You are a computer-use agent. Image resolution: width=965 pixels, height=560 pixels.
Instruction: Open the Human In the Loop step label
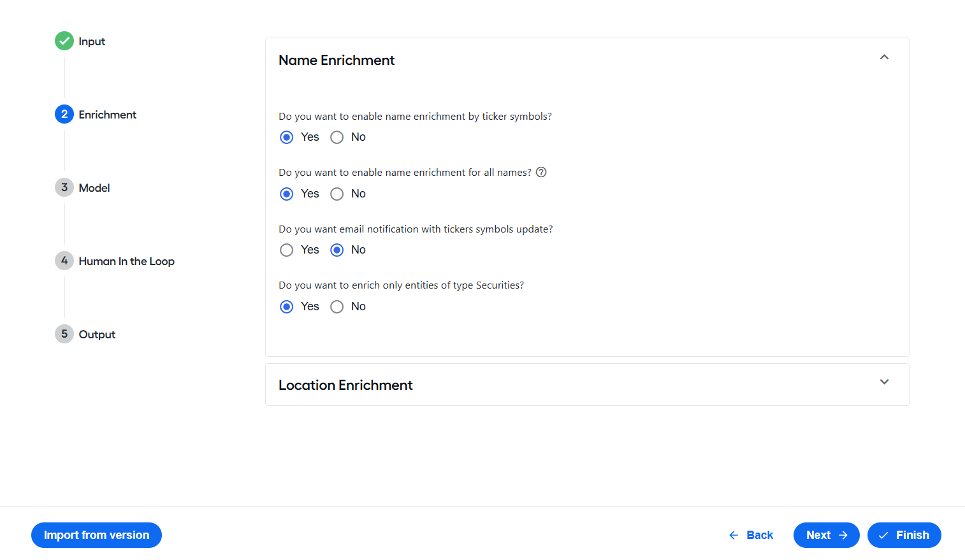pyautogui.click(x=127, y=261)
